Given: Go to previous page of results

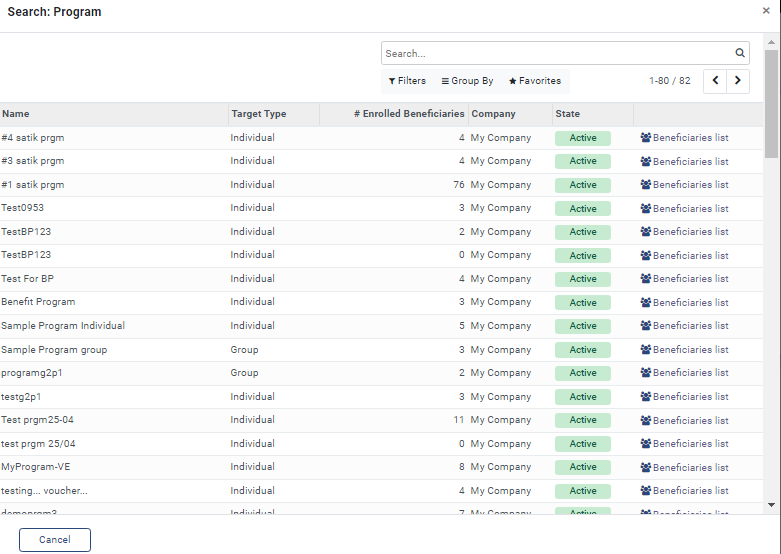Looking at the screenshot, I should pyautogui.click(x=715, y=81).
